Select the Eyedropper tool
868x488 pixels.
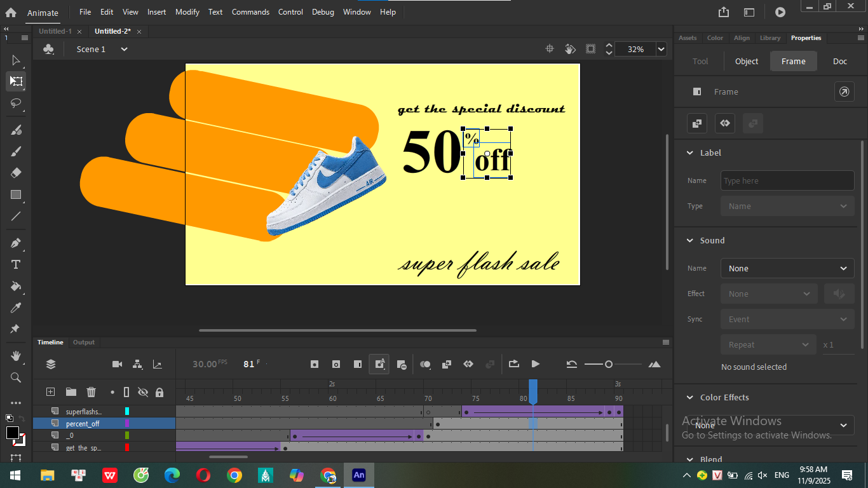point(16,308)
